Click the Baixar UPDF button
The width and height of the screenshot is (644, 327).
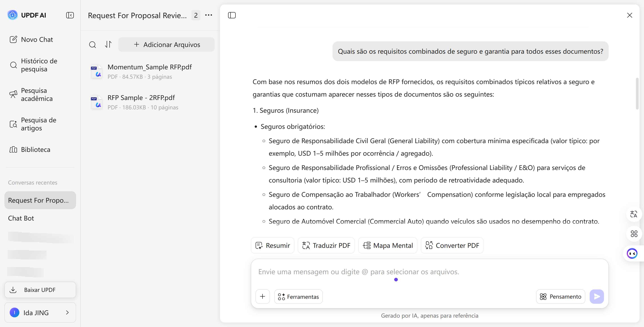pyautogui.click(x=40, y=290)
